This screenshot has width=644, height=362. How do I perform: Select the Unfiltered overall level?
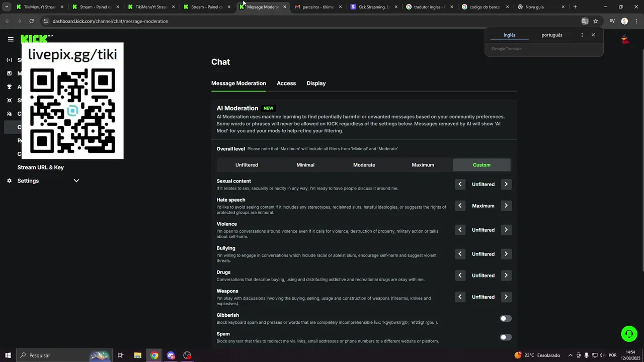(247, 165)
